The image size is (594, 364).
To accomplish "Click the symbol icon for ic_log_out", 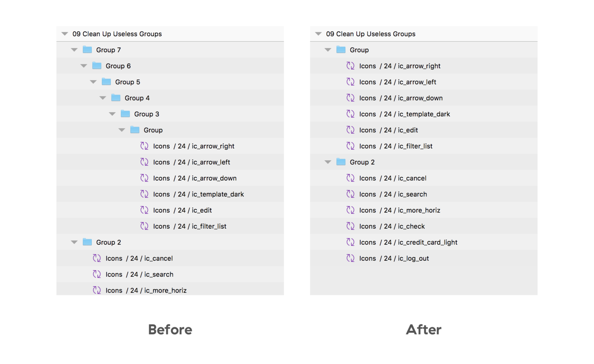I will (351, 258).
